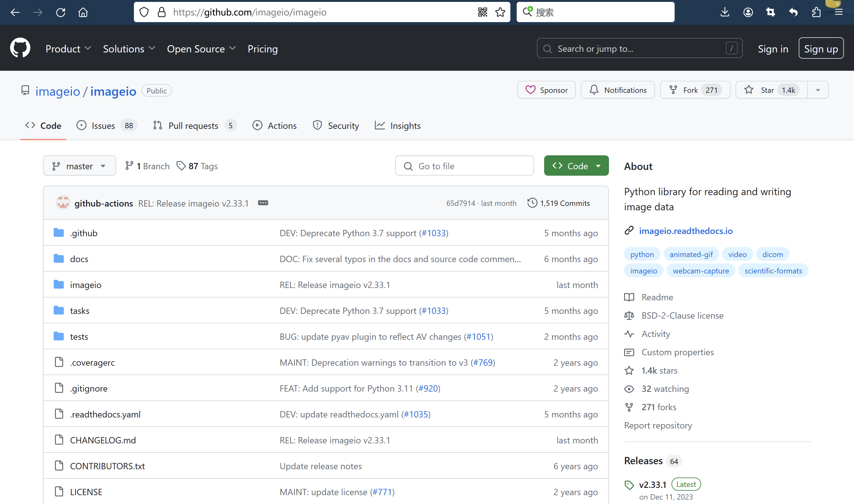
Task: Click the screenshot crop icon in toolbar
Action: [x=771, y=12]
